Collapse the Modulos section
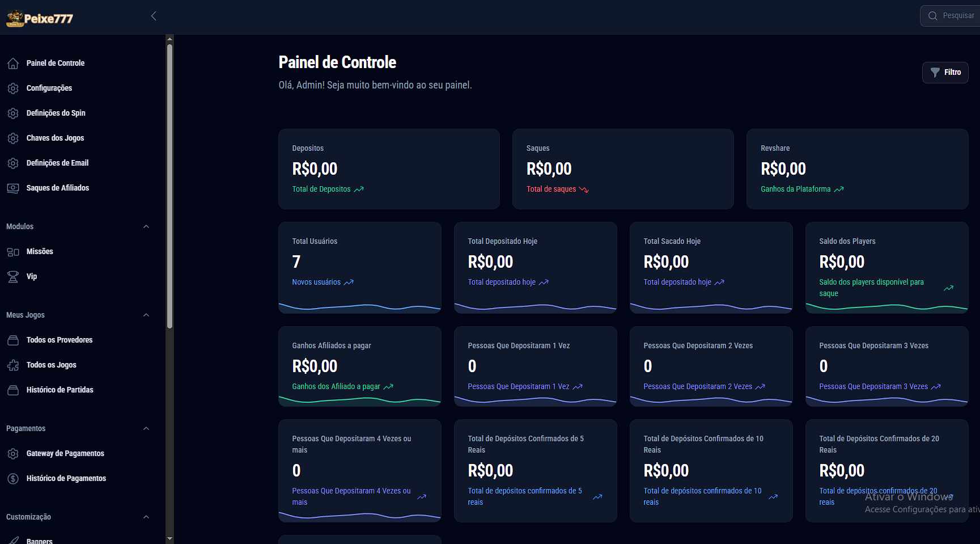 point(146,227)
